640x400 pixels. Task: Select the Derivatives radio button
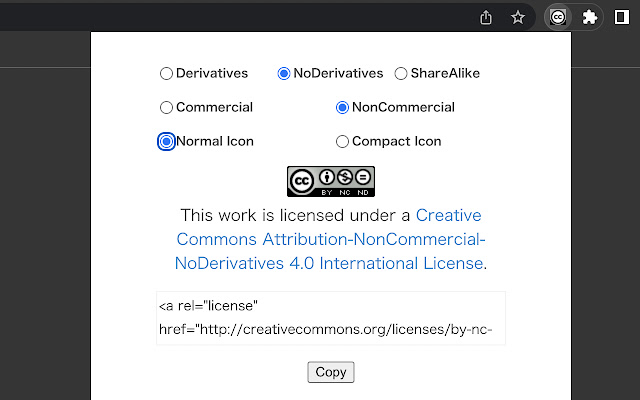(x=166, y=73)
